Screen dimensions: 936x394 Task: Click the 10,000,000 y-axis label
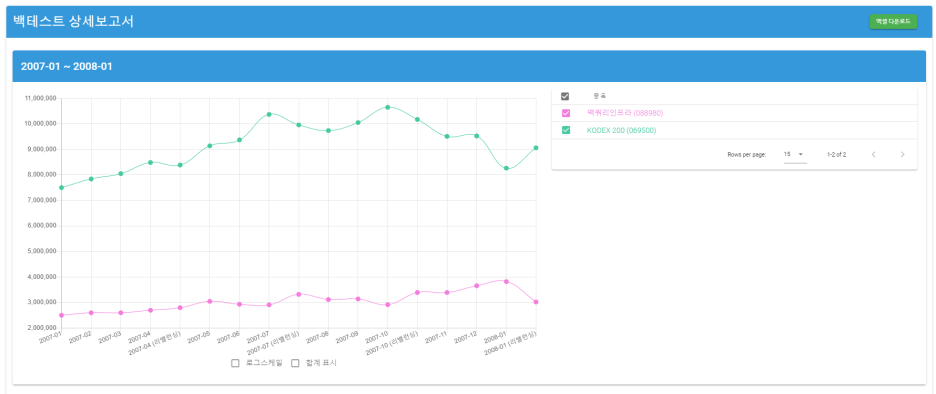[x=41, y=124]
